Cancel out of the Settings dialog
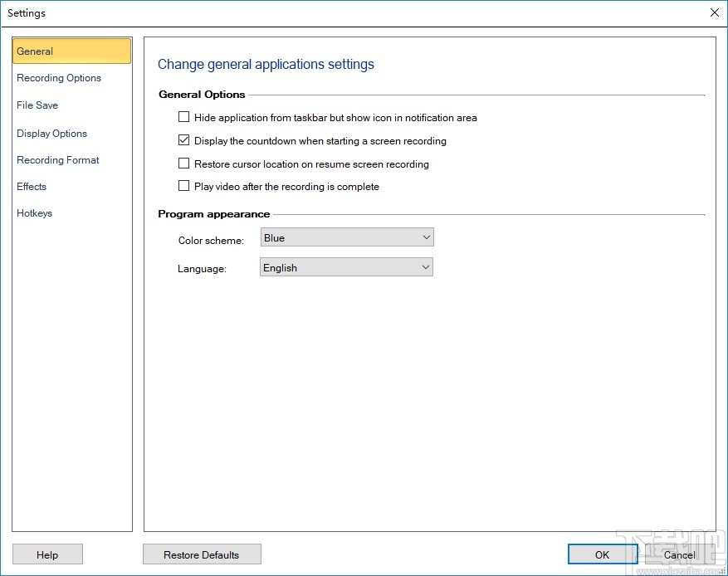 678,554
